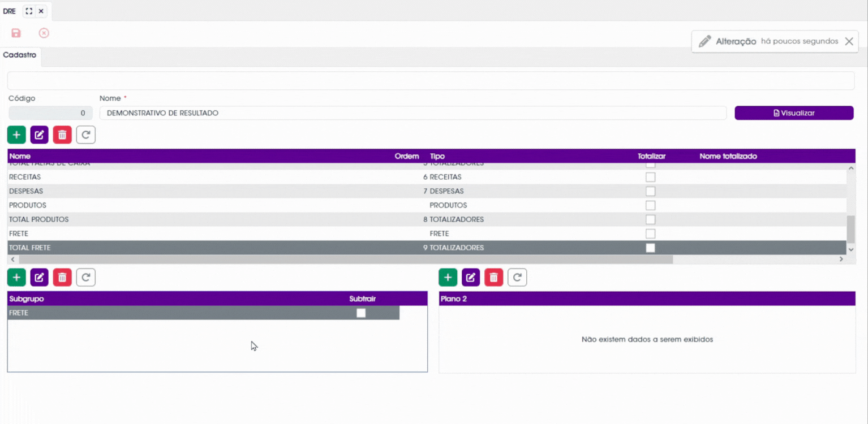The width and height of the screenshot is (868, 424).
Task: Select the TOTAL PRODUTOS row
Action: tap(427, 219)
